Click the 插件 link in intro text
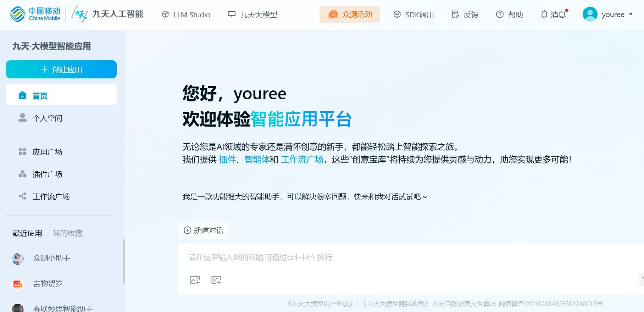 (227, 160)
